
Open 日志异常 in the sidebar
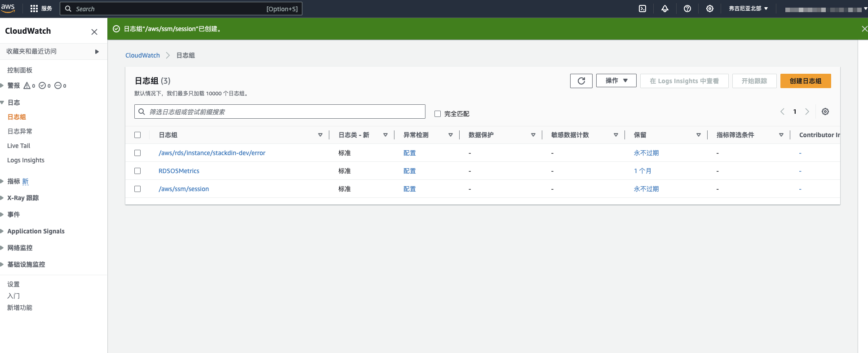click(20, 131)
